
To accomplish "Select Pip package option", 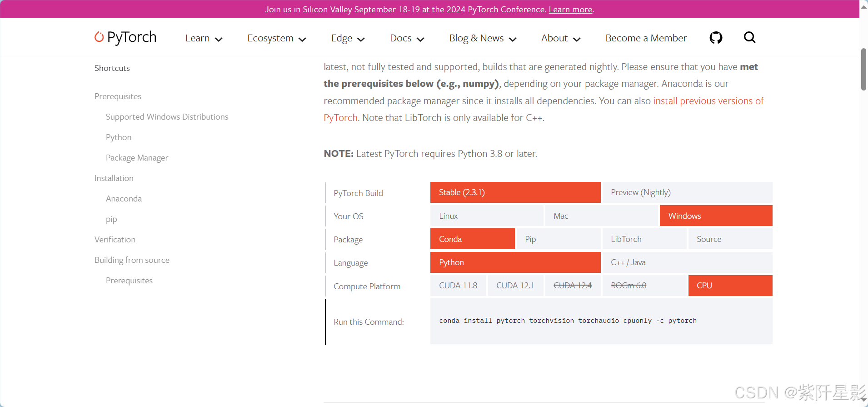I will [x=559, y=239].
